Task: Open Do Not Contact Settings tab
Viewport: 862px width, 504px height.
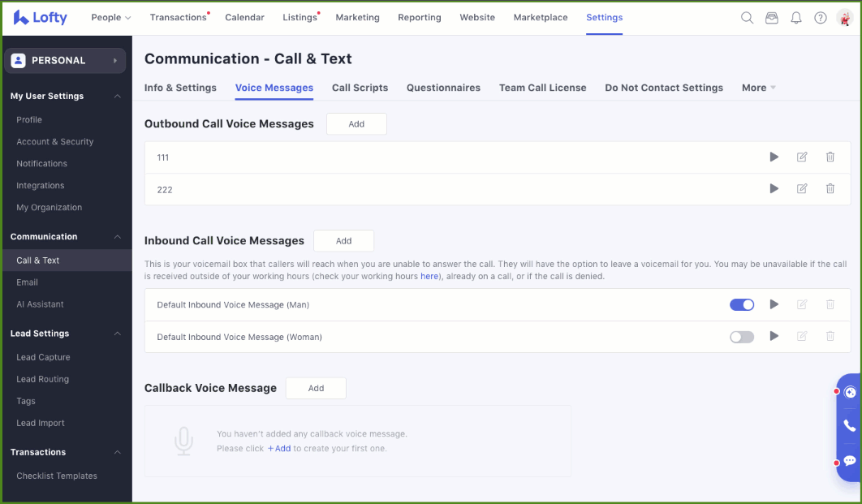Action: point(664,88)
